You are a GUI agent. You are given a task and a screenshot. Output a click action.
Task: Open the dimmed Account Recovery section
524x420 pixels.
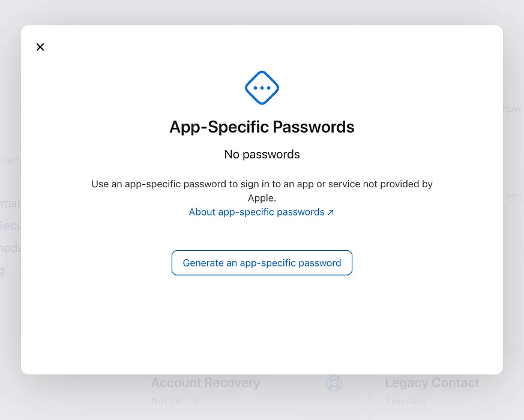[205, 383]
